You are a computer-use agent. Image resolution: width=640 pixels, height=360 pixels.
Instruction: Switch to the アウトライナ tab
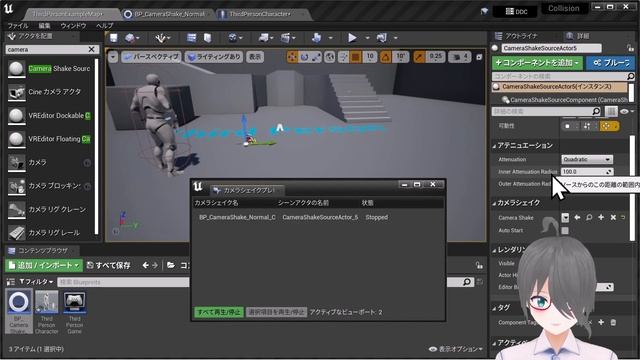[521, 36]
